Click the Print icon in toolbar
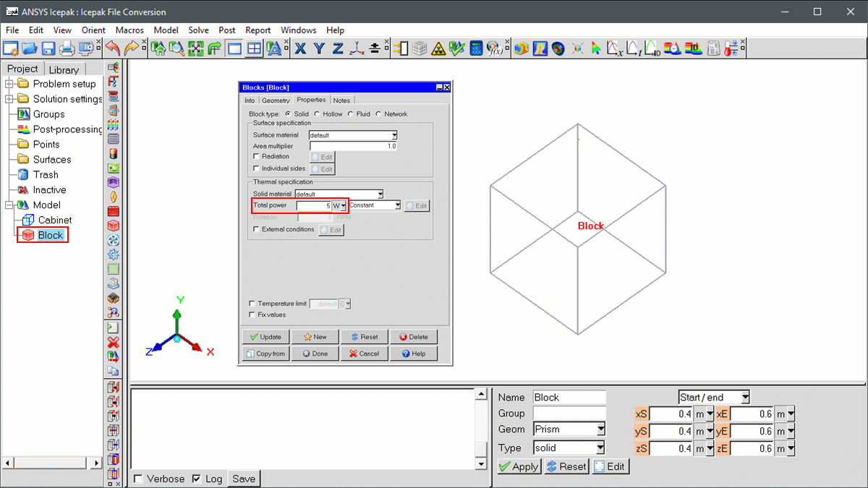This screenshot has width=868, height=488. pos(67,48)
